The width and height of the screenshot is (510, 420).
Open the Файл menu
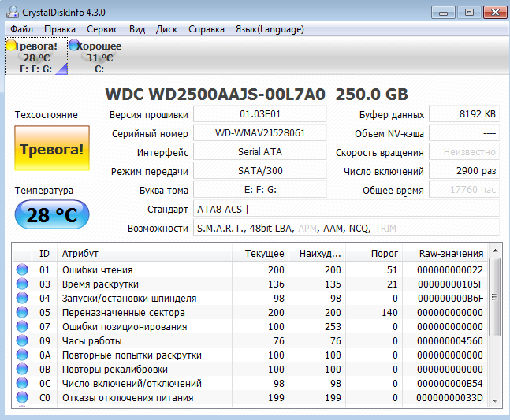click(x=21, y=29)
